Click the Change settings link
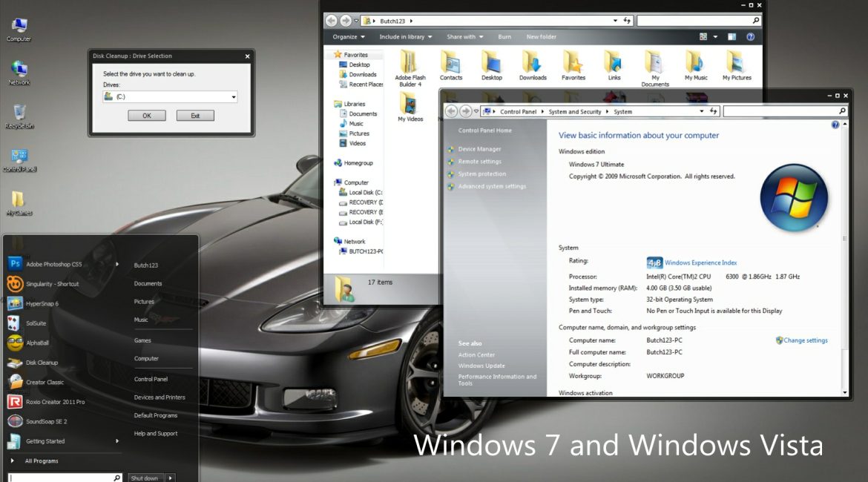The width and height of the screenshot is (868, 482). click(806, 340)
